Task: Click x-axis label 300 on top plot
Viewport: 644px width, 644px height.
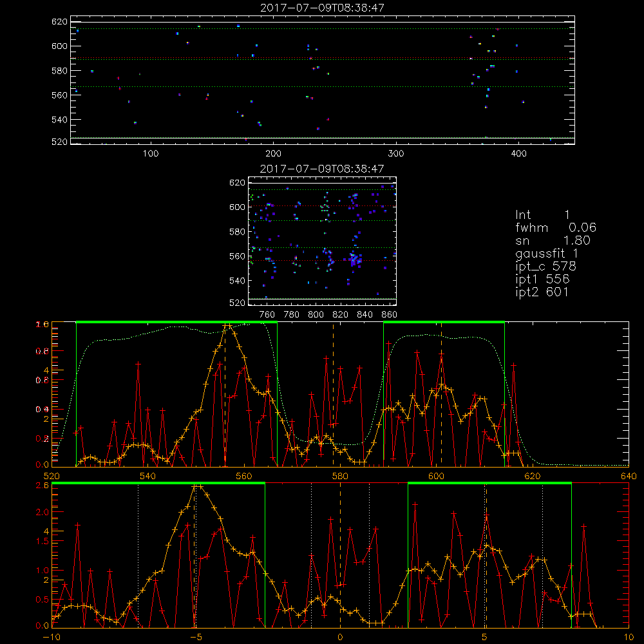Action: pyautogui.click(x=396, y=154)
